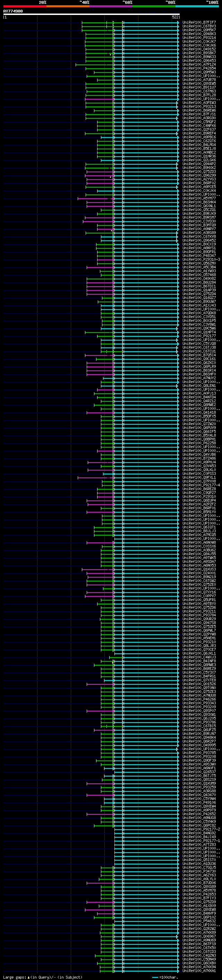Click the green ~80% identity legend segment
The height and width of the screenshot is (980, 222).
click(154, 6)
